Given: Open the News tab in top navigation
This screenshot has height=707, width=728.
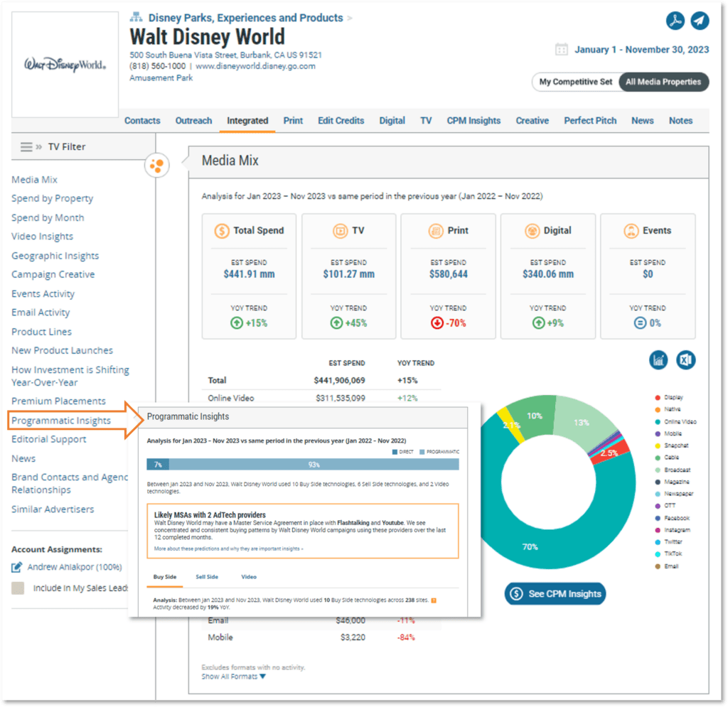Looking at the screenshot, I should tap(642, 121).
